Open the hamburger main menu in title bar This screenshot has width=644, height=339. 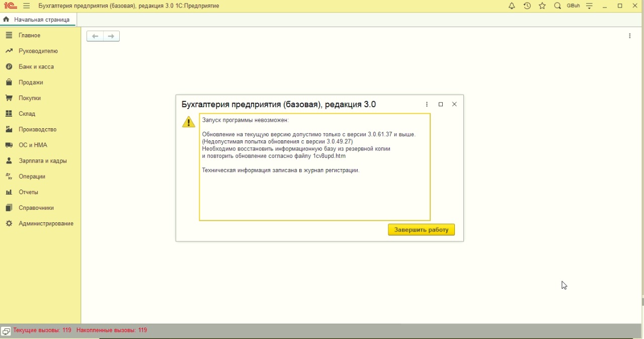coord(27,6)
